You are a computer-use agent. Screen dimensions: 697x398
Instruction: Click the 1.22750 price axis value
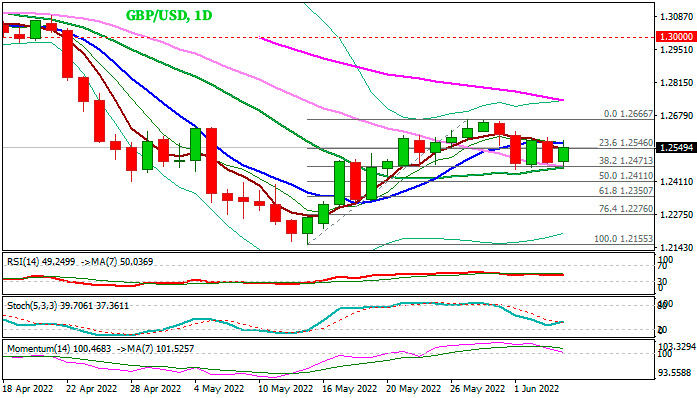(677, 215)
